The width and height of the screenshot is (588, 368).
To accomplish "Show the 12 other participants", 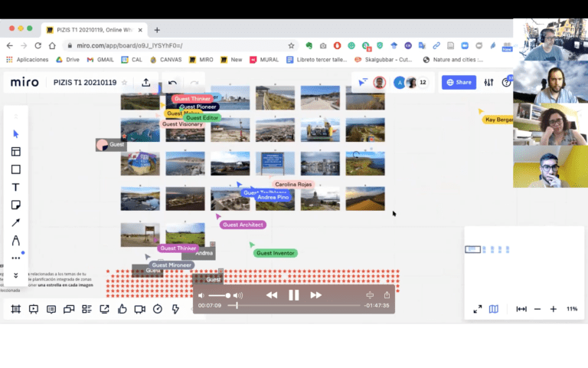I will [x=423, y=82].
